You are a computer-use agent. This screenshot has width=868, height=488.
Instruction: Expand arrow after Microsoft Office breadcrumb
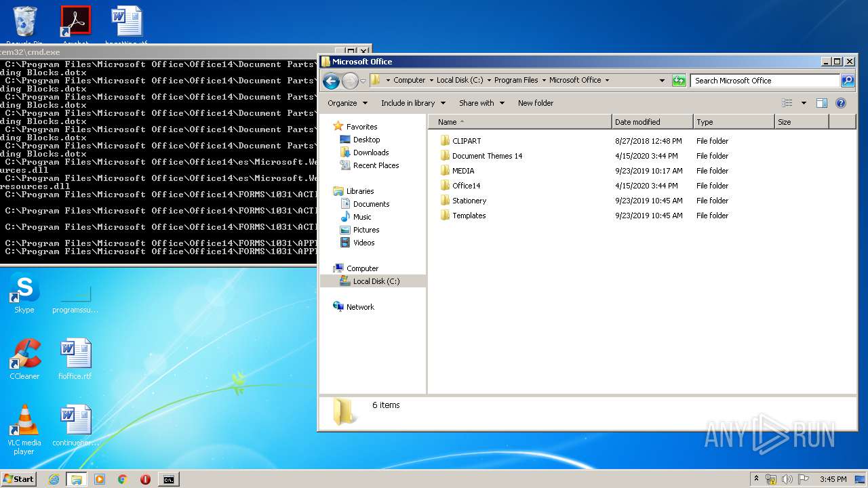[x=607, y=80]
